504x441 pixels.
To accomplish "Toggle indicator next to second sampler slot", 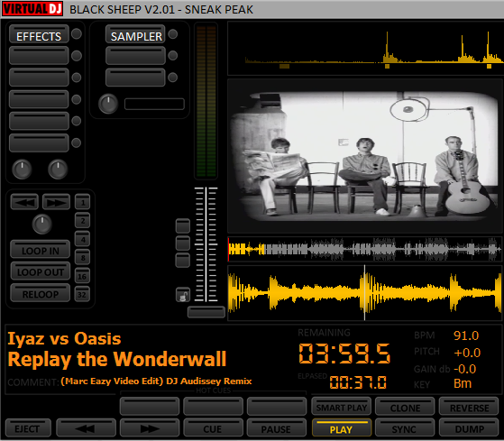I will point(173,56).
